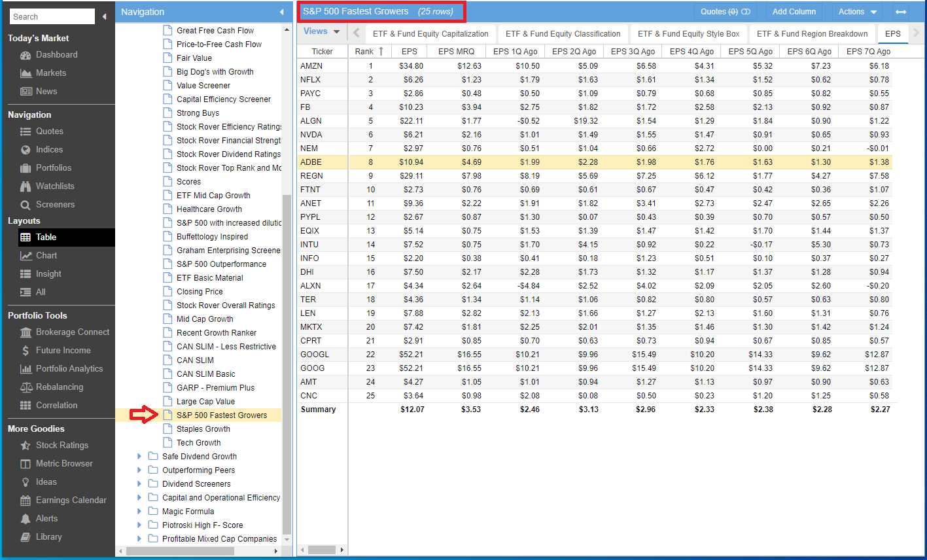
Task: Click the expand width arrows button
Action: pos(901,12)
